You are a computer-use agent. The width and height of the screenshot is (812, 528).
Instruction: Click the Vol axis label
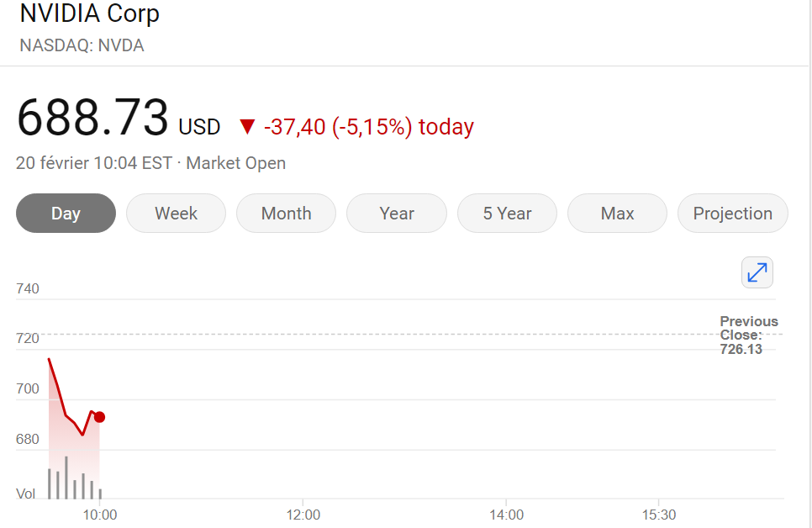pos(25,494)
